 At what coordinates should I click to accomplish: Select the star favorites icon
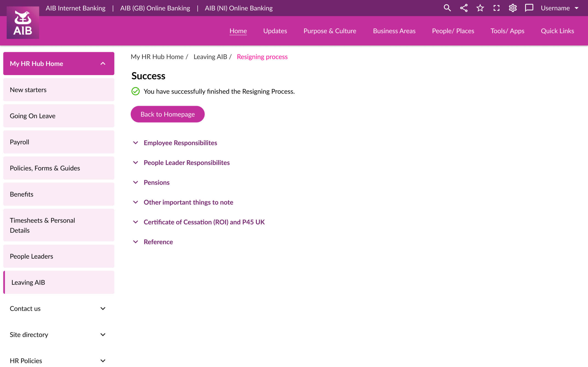[480, 8]
